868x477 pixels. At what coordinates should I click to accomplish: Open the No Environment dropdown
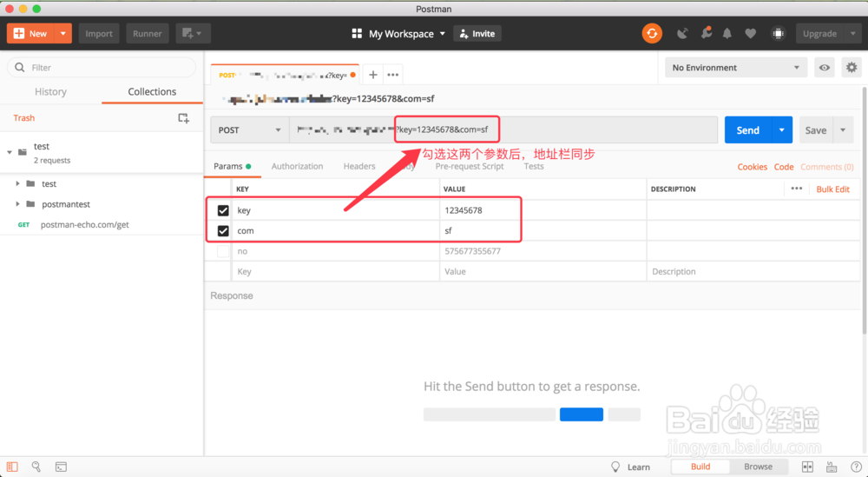coord(736,68)
